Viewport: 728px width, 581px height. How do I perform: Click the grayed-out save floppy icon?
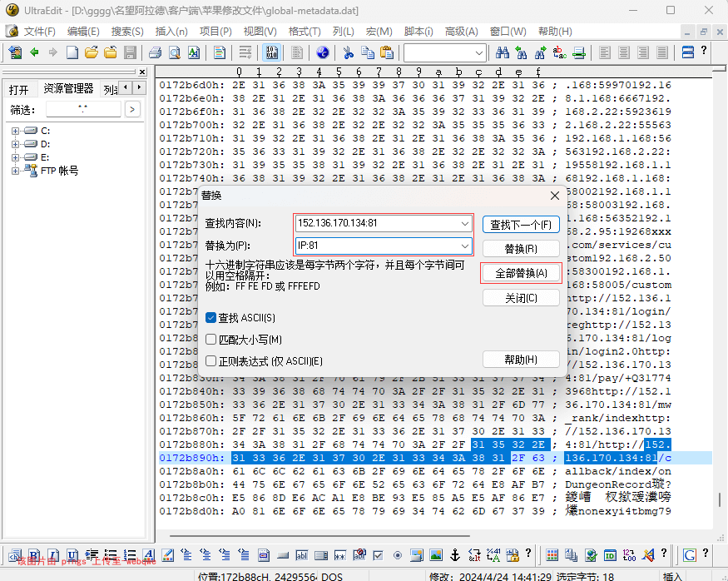tap(130, 52)
